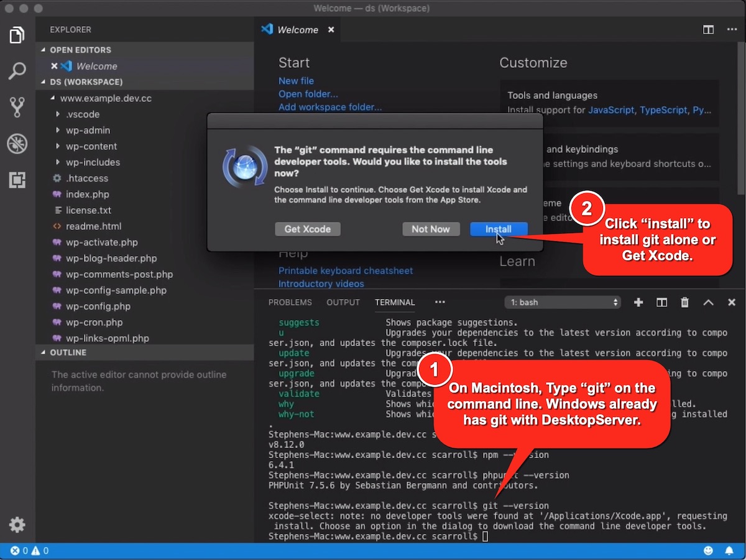The width and height of the screenshot is (746, 560).
Task: Open the Printable keyboard cheatsheet link
Action: click(346, 270)
